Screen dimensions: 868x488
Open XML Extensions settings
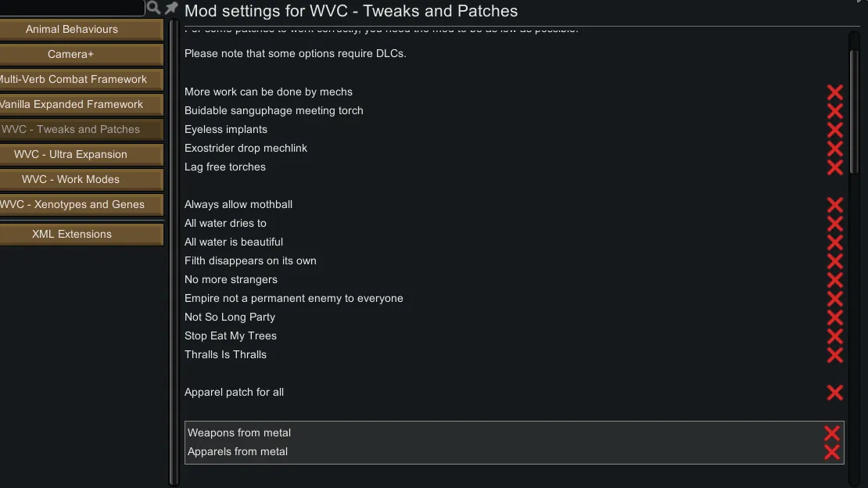(72, 235)
